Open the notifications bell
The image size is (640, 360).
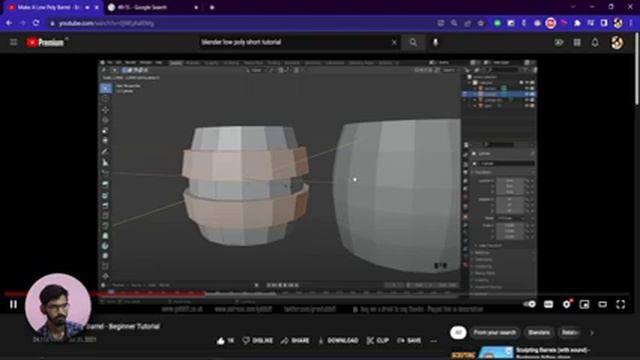point(595,42)
